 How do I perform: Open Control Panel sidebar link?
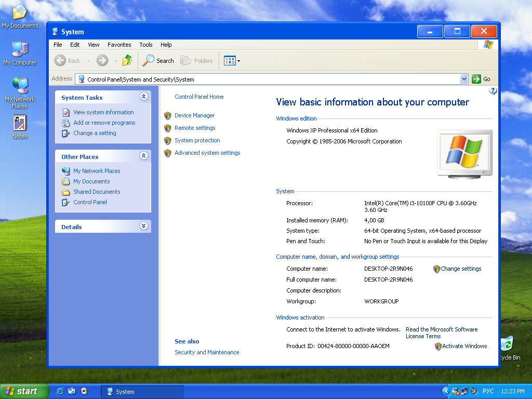click(x=90, y=202)
